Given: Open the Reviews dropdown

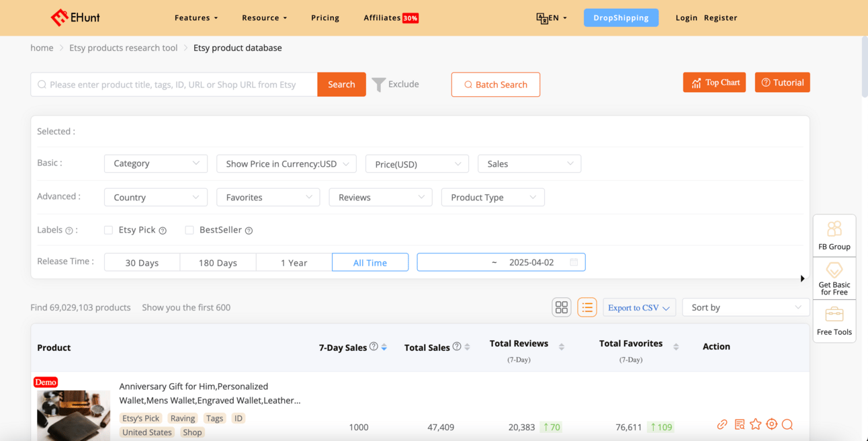Looking at the screenshot, I should pos(380,197).
